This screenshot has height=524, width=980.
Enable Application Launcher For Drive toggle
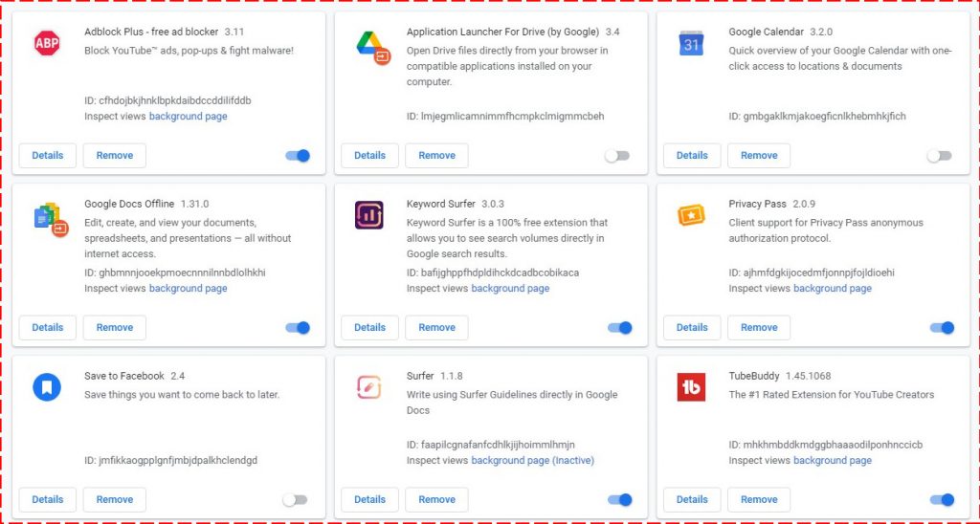[617, 156]
